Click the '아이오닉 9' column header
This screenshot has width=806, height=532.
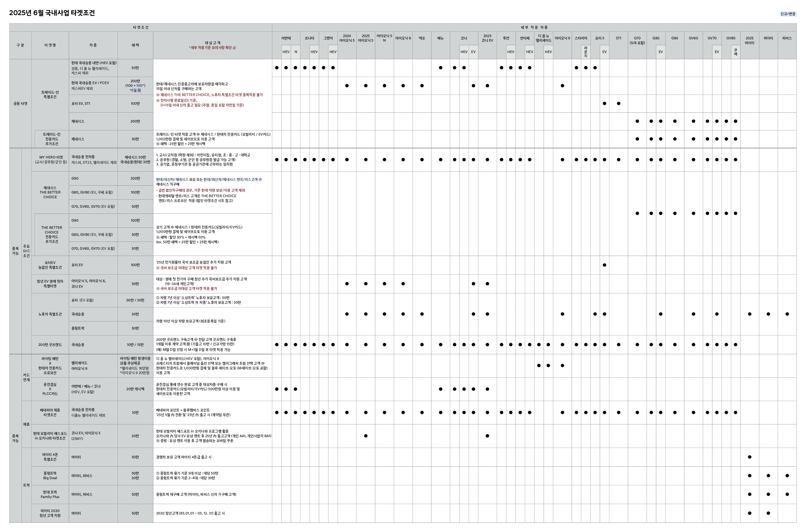tap(562, 38)
